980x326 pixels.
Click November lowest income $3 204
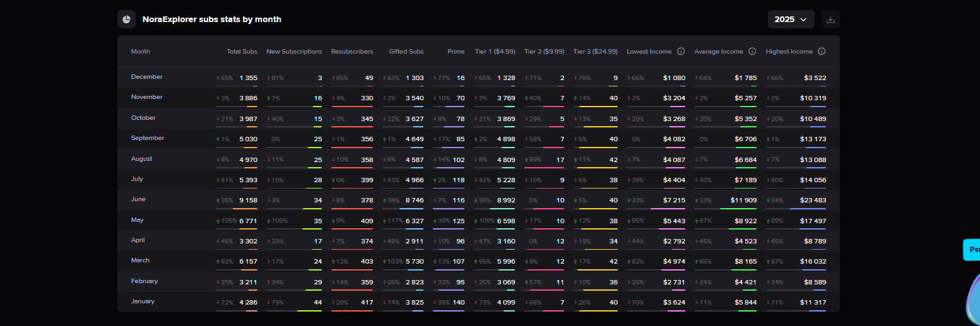(674, 98)
